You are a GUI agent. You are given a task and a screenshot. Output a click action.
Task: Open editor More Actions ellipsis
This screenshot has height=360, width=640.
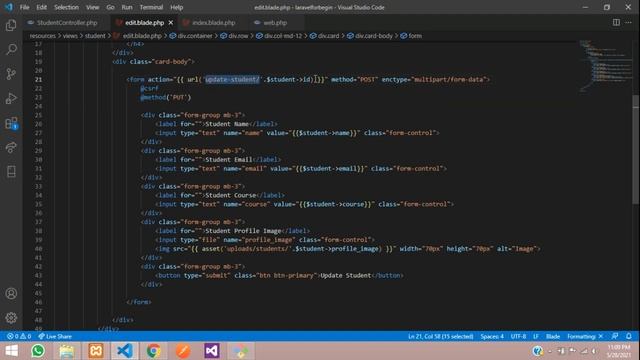pyautogui.click(x=628, y=22)
